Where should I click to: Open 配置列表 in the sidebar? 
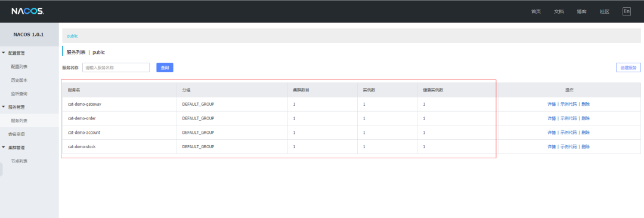tap(19, 67)
